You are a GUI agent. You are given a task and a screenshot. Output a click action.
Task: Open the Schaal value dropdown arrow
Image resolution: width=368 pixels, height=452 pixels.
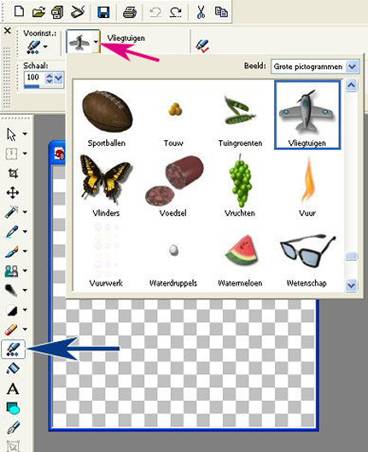pyautogui.click(x=58, y=79)
